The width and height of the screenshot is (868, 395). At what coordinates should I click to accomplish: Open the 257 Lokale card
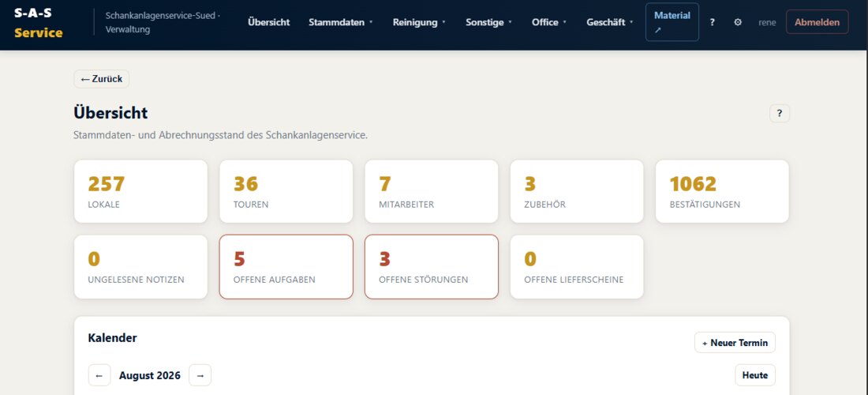tap(140, 192)
